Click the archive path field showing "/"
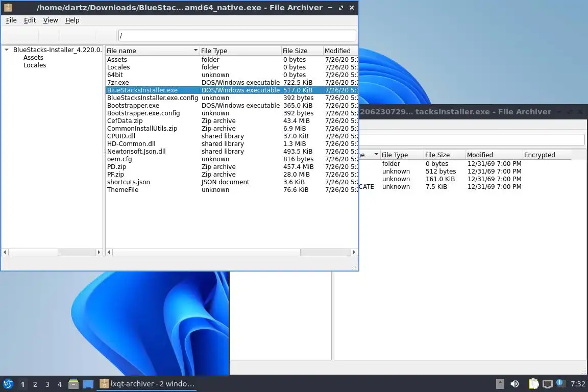Screen dimensions: 588x392 pyautogui.click(x=237, y=36)
